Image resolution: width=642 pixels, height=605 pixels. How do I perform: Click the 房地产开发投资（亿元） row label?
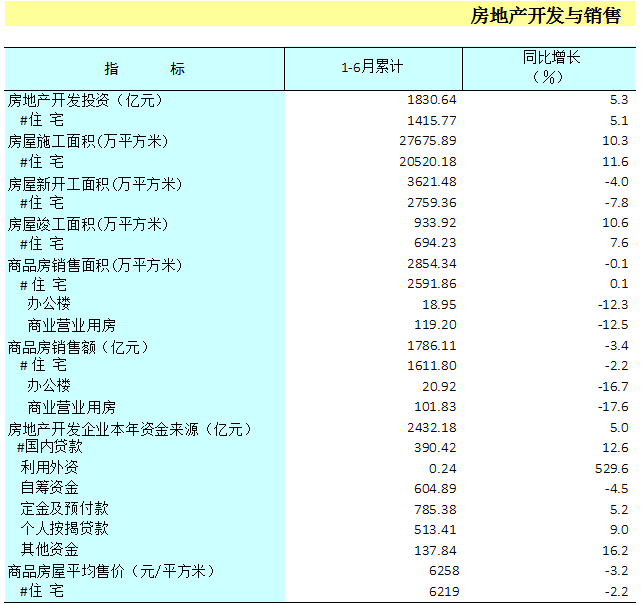85,100
